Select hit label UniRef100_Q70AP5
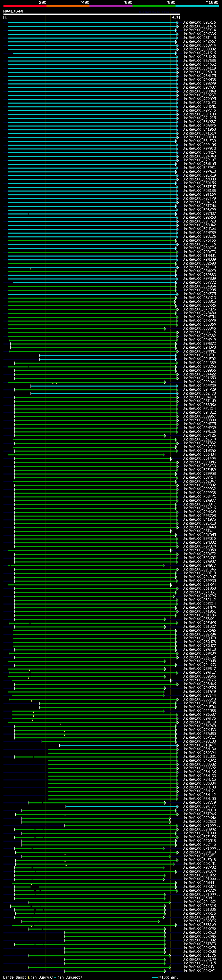 tap(199, 99)
